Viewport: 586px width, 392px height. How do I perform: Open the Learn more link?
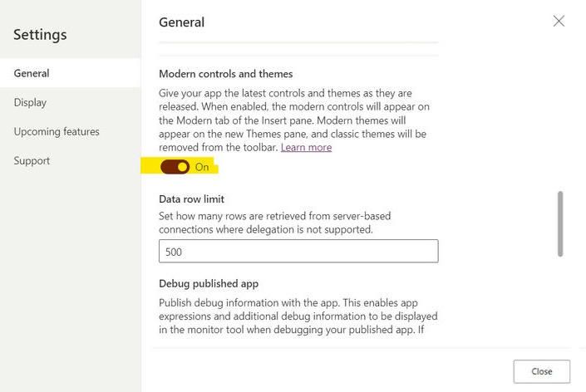coord(306,148)
